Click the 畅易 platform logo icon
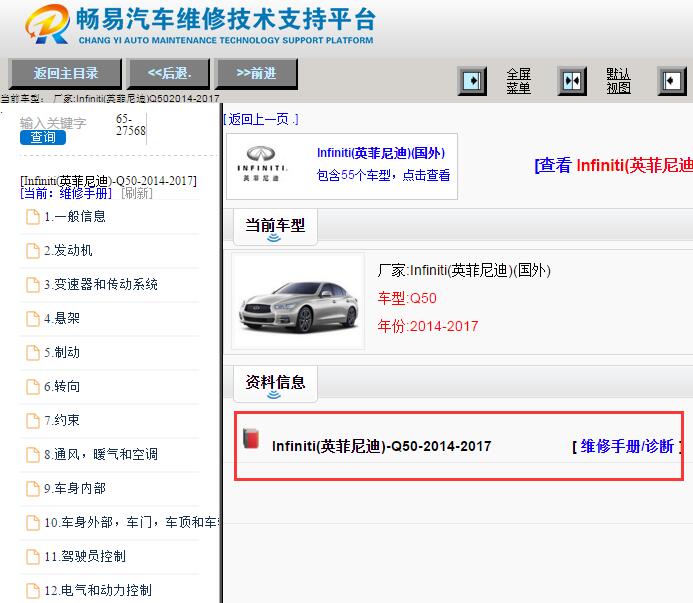The width and height of the screenshot is (693, 603). tap(47, 24)
